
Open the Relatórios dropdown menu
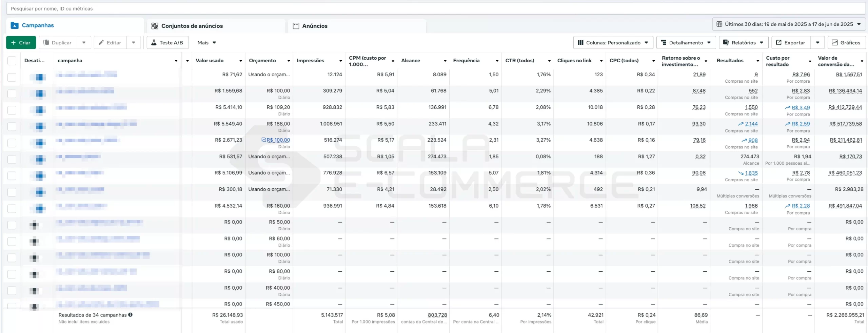[745, 43]
